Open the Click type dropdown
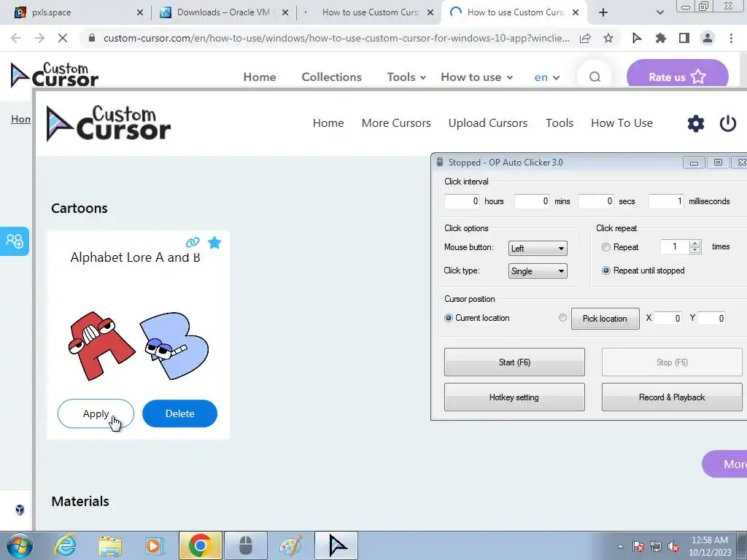The width and height of the screenshot is (747, 560). tap(538, 271)
